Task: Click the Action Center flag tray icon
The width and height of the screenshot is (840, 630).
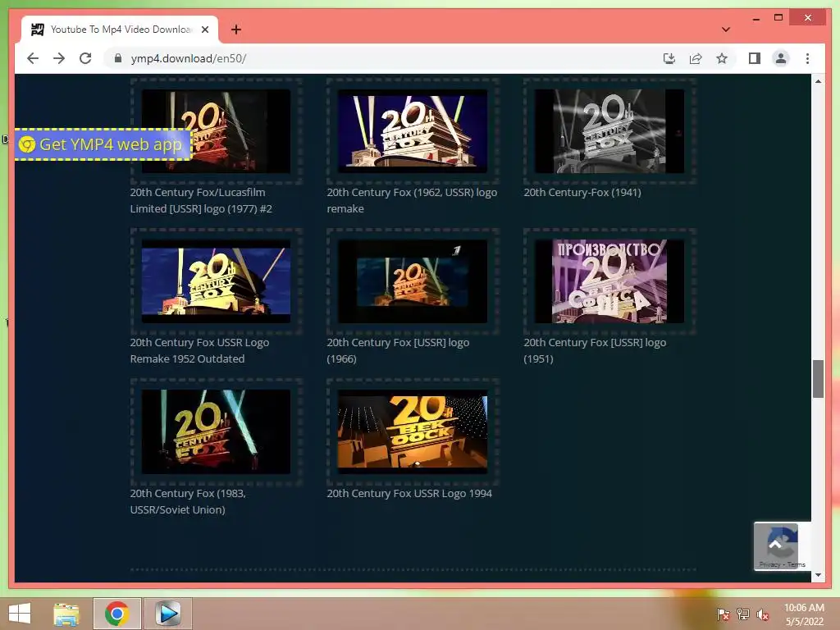Action: (x=723, y=614)
